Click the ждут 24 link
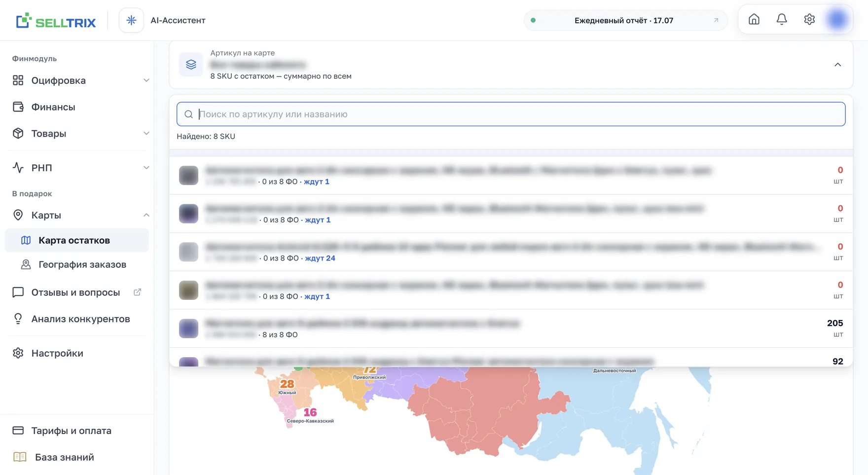Image resolution: width=868 pixels, height=475 pixels. [x=320, y=258]
